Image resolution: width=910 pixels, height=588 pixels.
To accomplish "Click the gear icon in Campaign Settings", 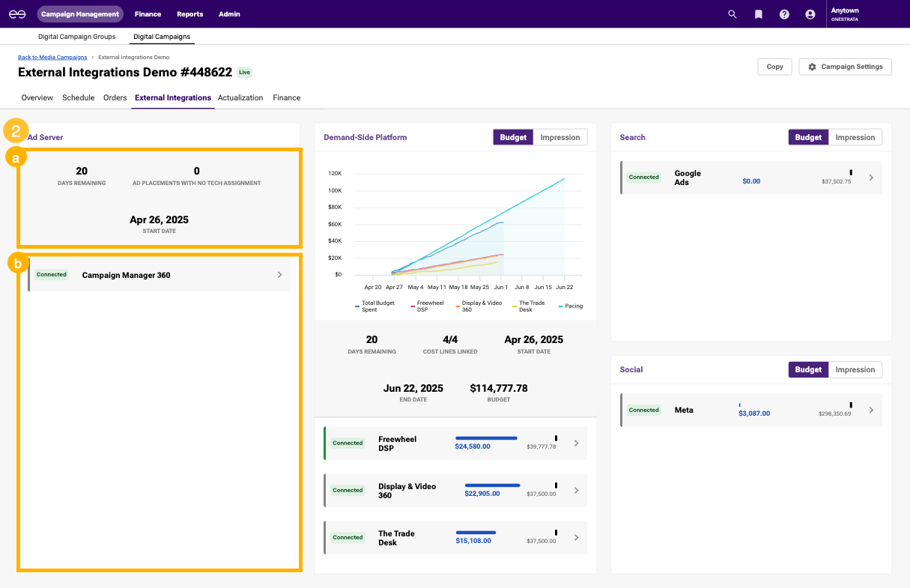I will click(812, 67).
